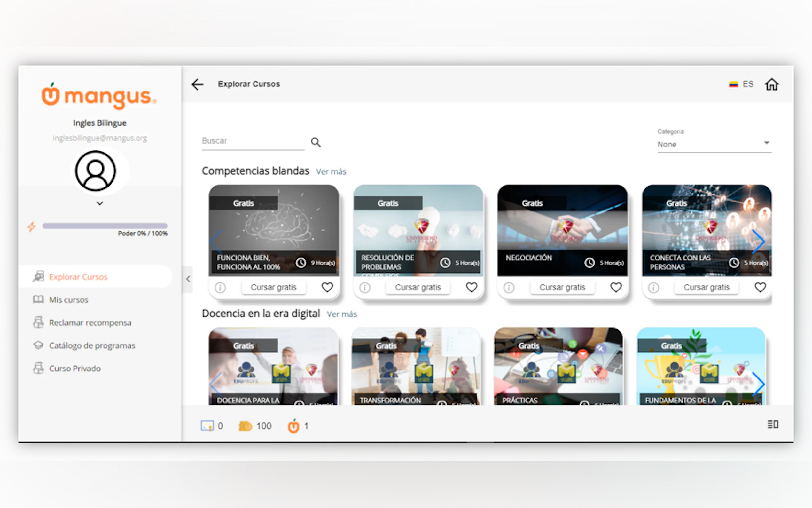This screenshot has height=508, width=812.
Task: Like the Funciona Bien course heart
Action: pyautogui.click(x=327, y=287)
